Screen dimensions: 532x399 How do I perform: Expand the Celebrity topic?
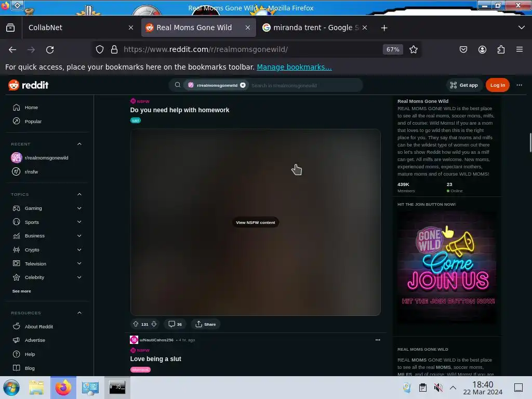(79, 277)
